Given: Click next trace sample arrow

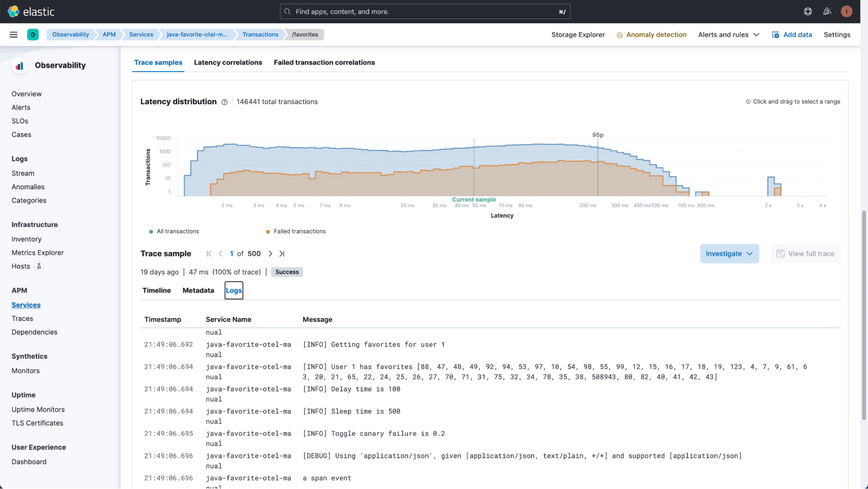Looking at the screenshot, I should coord(270,254).
